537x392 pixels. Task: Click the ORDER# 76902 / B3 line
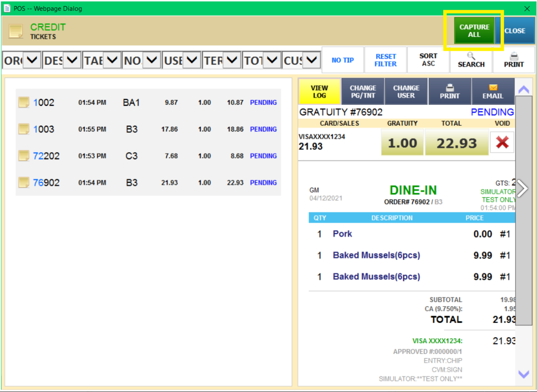click(413, 202)
